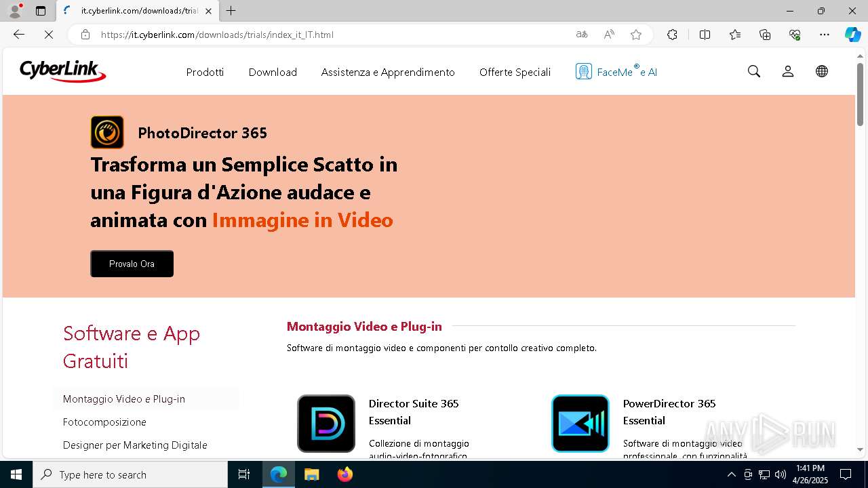
Task: Select Fotocomposizione category
Action: pos(104,422)
